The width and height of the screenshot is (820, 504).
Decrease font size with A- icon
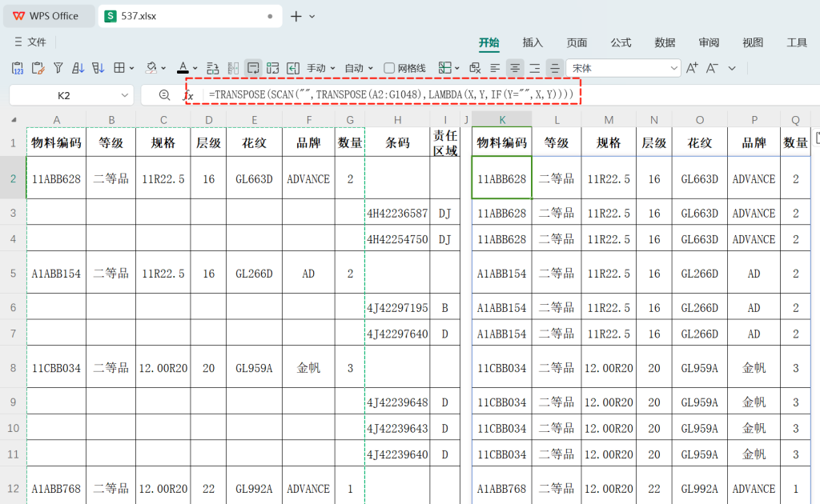pos(712,68)
